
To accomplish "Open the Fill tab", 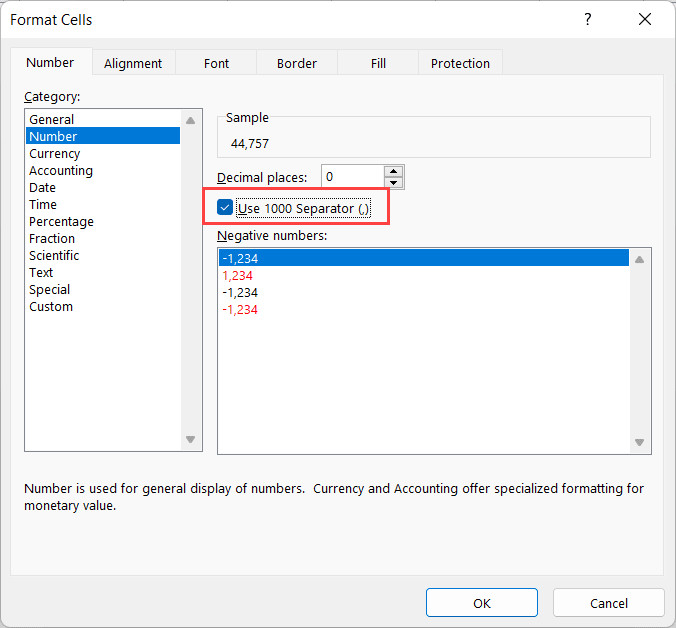I will click(378, 63).
